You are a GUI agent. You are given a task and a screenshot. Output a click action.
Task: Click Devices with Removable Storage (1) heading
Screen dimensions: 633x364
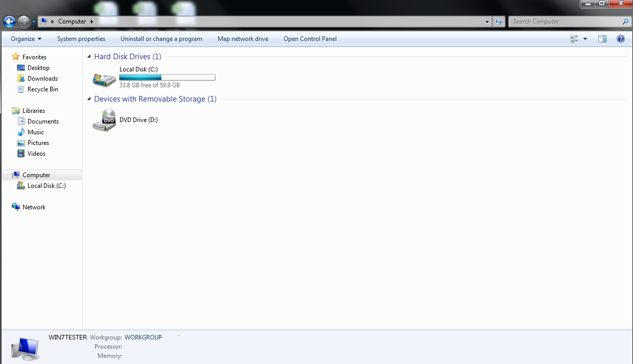155,99
